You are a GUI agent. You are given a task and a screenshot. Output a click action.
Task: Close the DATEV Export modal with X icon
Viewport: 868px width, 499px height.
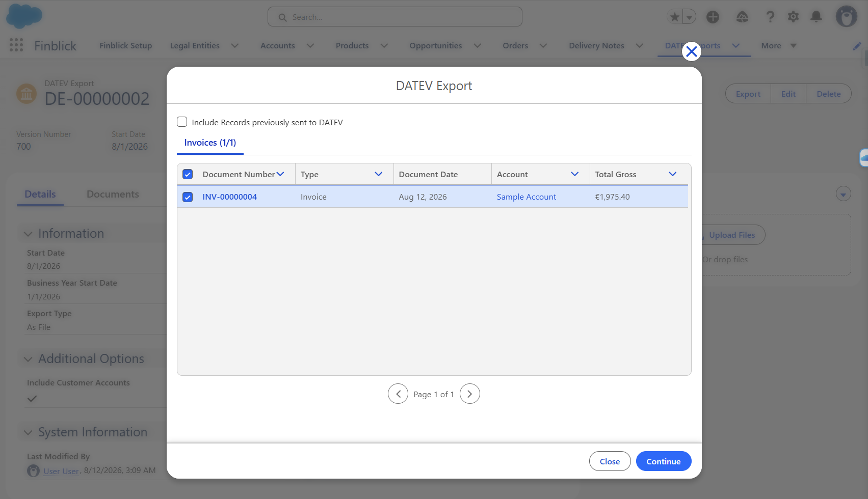691,51
